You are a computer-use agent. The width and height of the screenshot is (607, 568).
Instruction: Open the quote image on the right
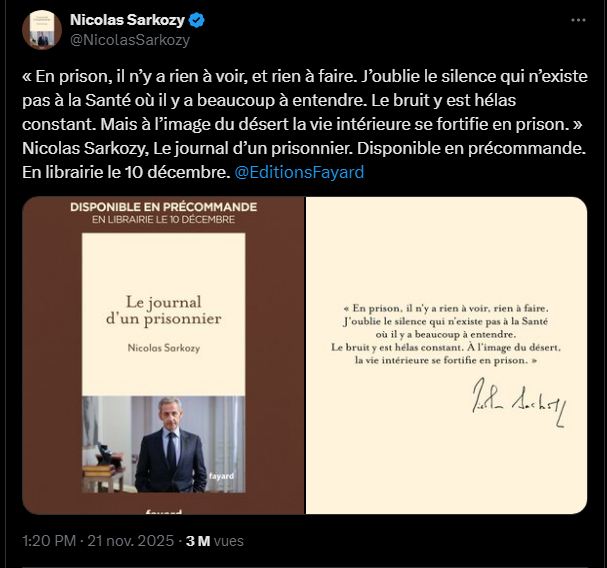[x=446, y=356]
